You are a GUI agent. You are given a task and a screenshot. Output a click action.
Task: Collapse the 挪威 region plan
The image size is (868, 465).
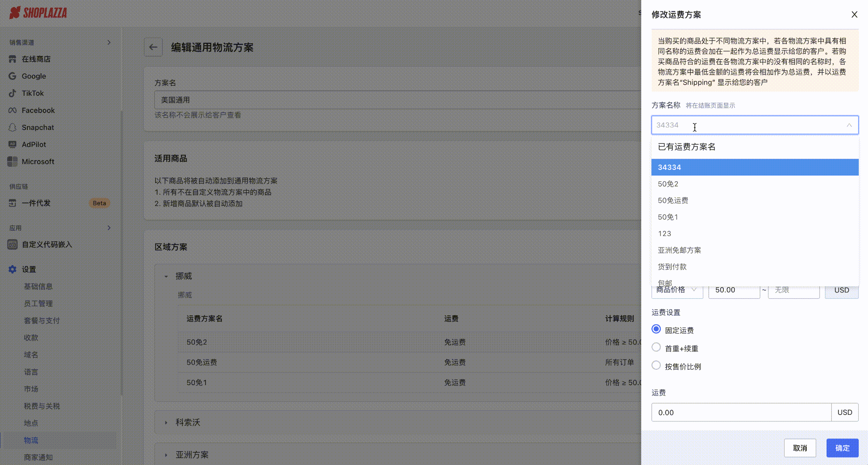coord(166,276)
